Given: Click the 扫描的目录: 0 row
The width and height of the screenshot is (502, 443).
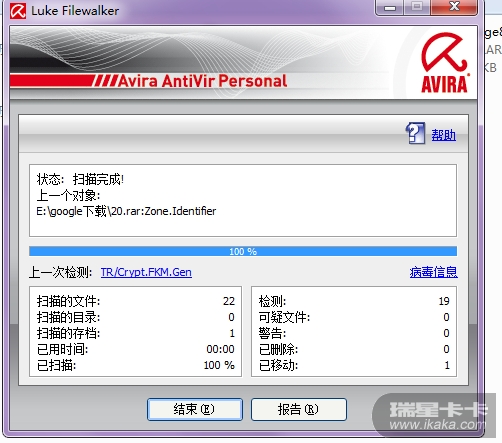Looking at the screenshot, I should tap(136, 317).
